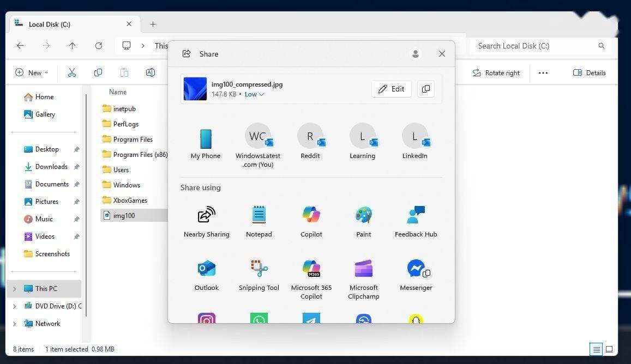Click the Copy icon in Explorer toolbar
Screen dimensions: 631x364
point(98,73)
